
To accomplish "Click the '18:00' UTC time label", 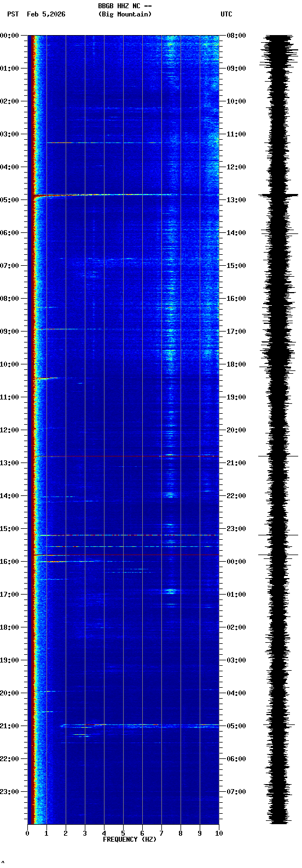I will (x=236, y=364).
